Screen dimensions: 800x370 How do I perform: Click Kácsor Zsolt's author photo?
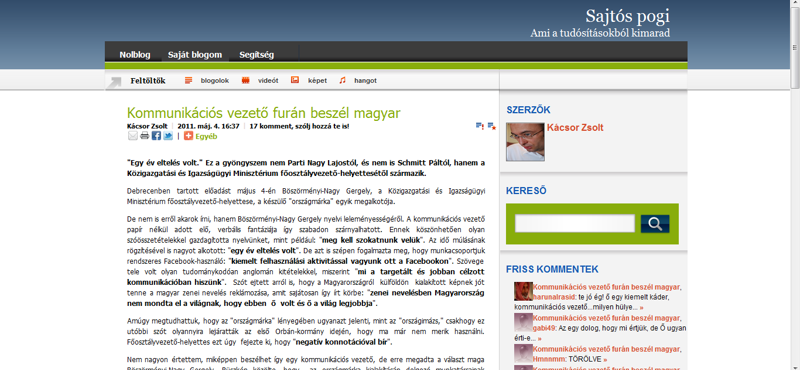525,142
